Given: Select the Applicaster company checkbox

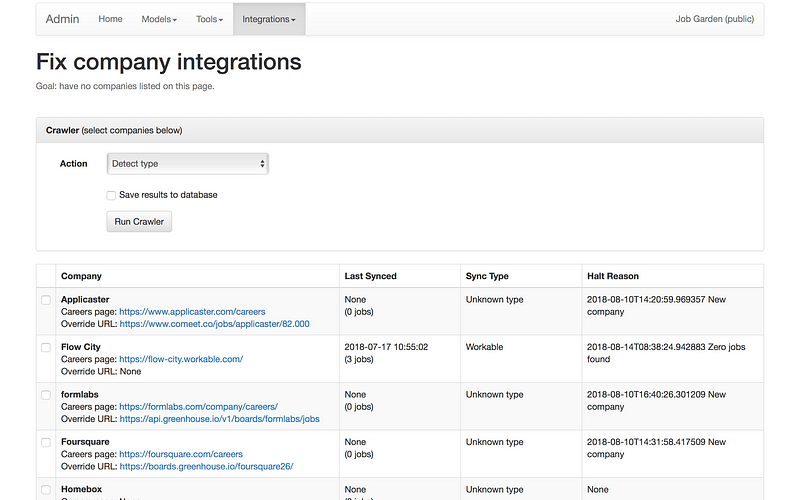Looking at the screenshot, I should click(x=46, y=300).
